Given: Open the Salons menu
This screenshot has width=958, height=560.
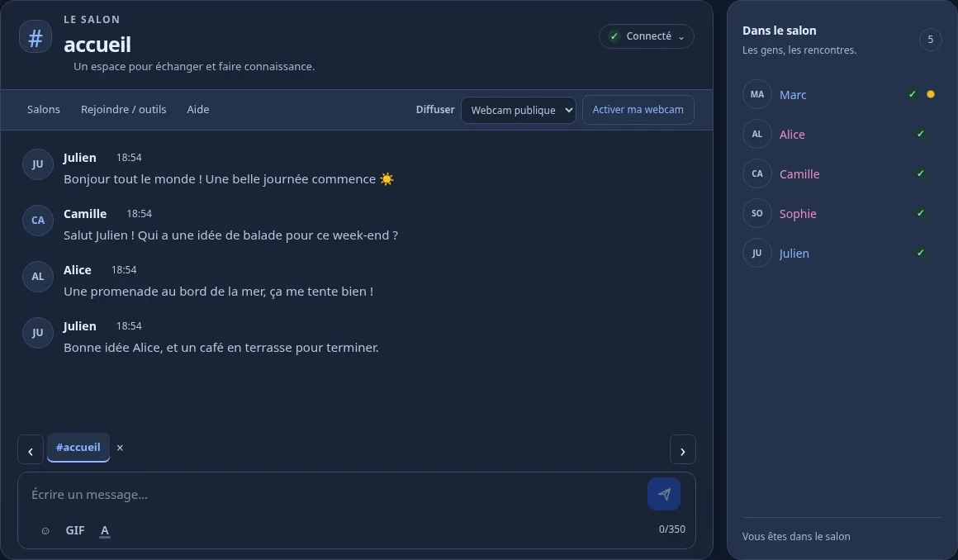Looking at the screenshot, I should [44, 109].
